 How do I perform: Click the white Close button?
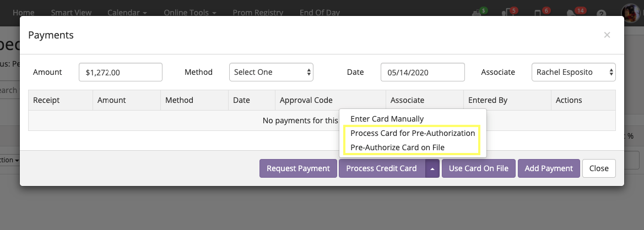(x=599, y=168)
